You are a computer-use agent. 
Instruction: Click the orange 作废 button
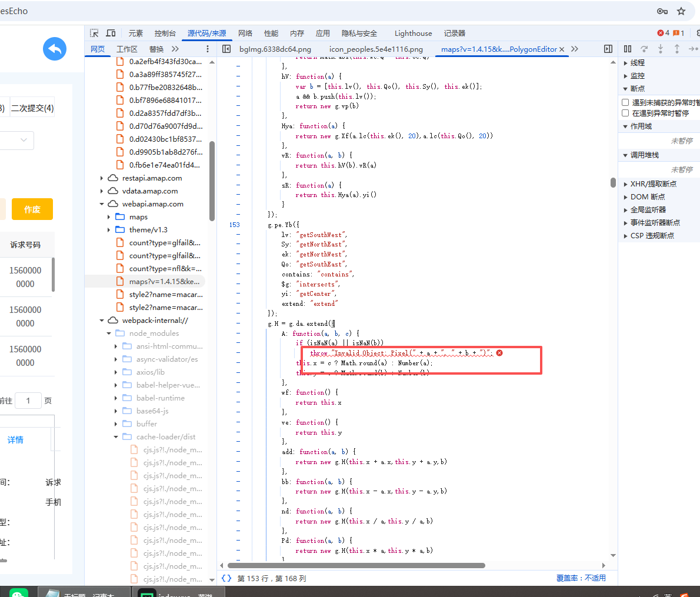point(32,209)
